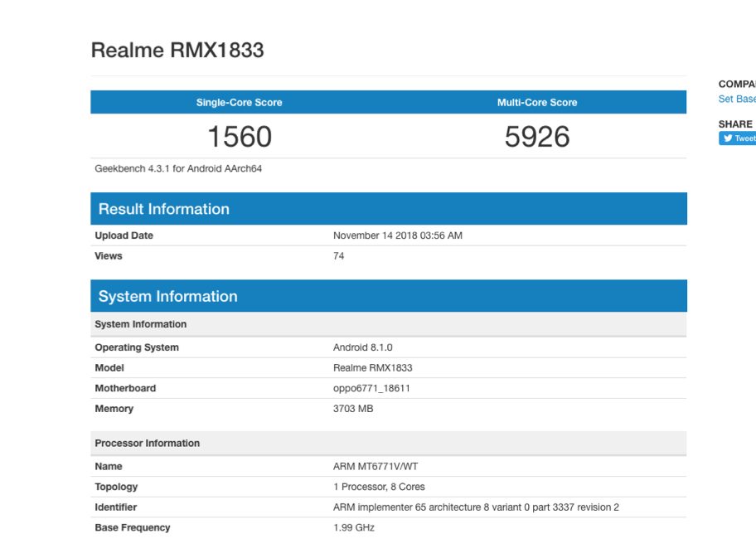Click the blue System Information header

coord(167,297)
